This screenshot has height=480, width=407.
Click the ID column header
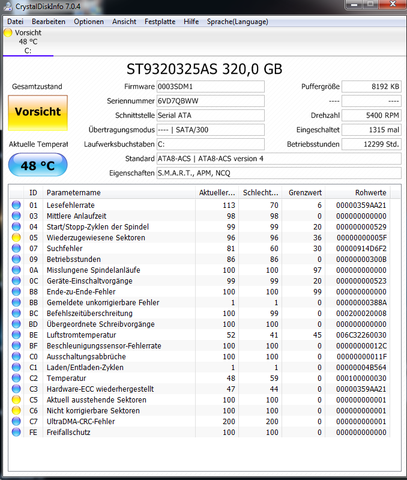click(33, 193)
